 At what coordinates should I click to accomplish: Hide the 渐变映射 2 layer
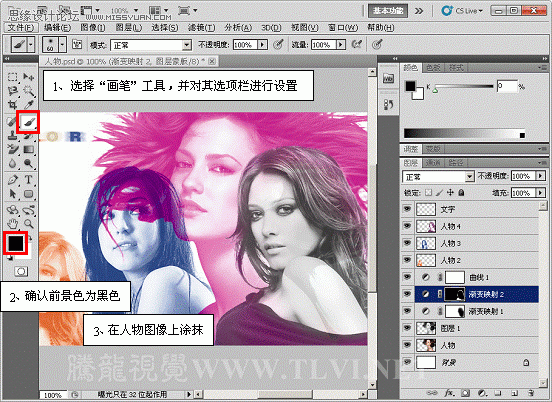tap(407, 294)
